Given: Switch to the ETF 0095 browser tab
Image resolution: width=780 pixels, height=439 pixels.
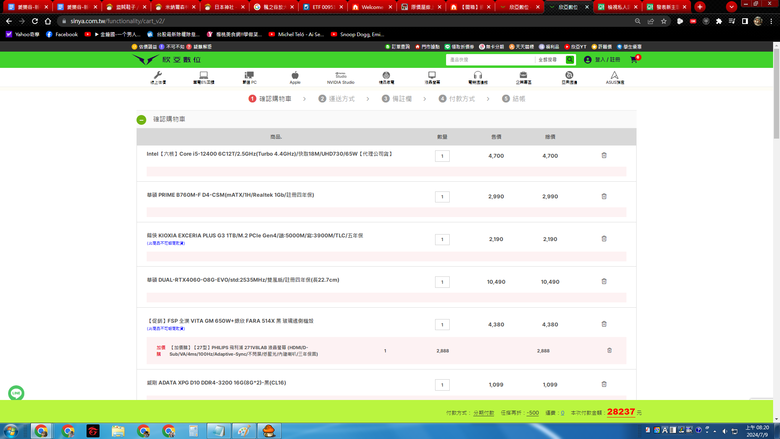Looking at the screenshot, I should (323, 7).
